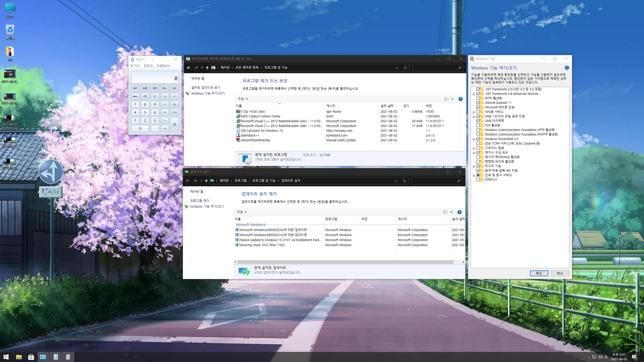Expand 미디어 기능 tree node

click(474, 166)
